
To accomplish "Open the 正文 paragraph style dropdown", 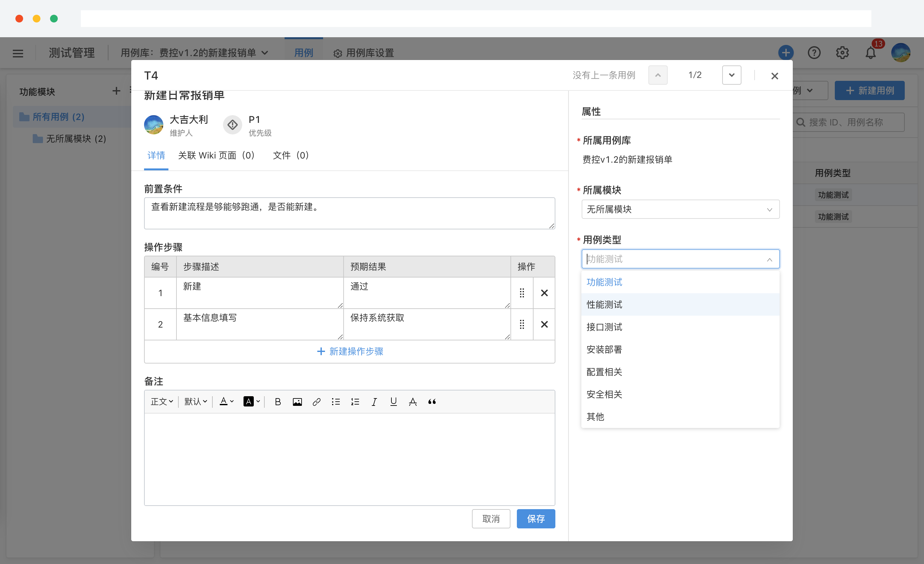I will pyautogui.click(x=161, y=401).
